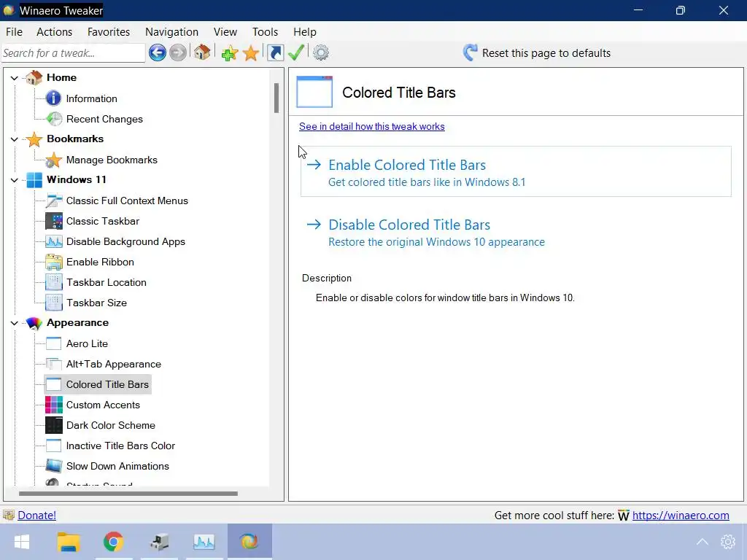This screenshot has width=747, height=560.
Task: Select Custom Accents text in tree
Action: pyautogui.click(x=103, y=405)
